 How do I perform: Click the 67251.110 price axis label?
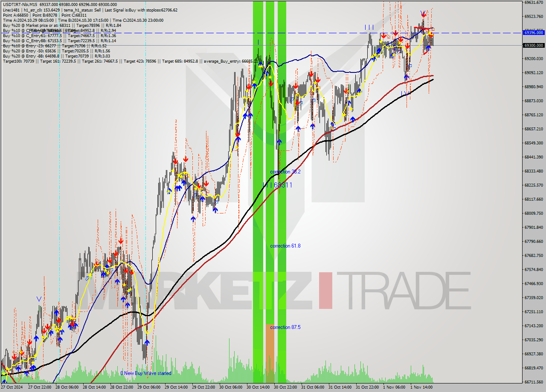pos(534,311)
